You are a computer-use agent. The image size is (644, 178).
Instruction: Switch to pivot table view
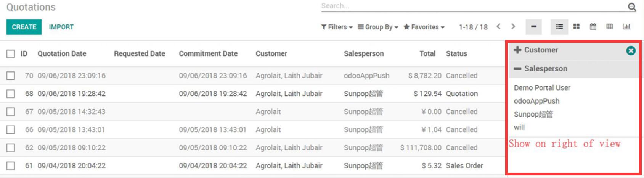tap(610, 27)
